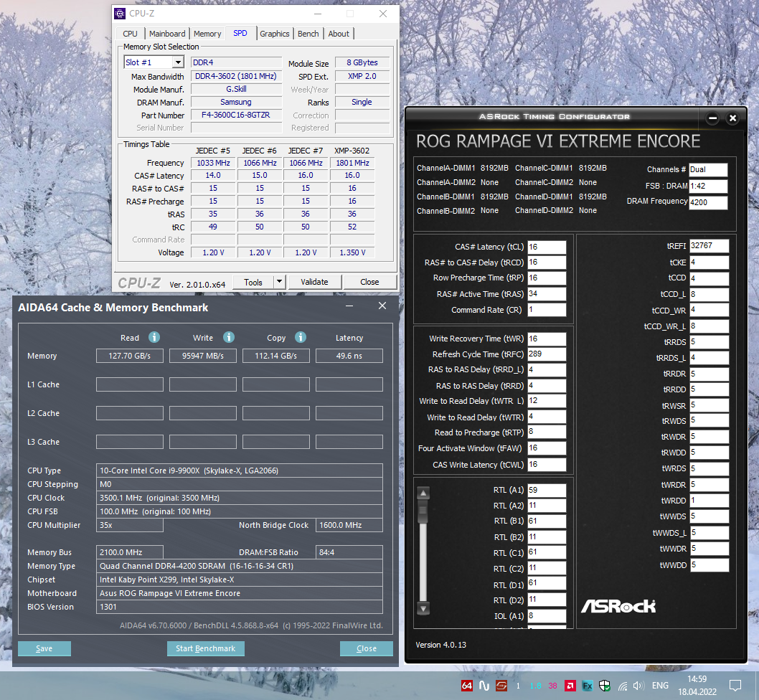Click the Memory Copy result 112.14 GB/s
Viewport: 759px width, 700px height.
click(x=276, y=356)
